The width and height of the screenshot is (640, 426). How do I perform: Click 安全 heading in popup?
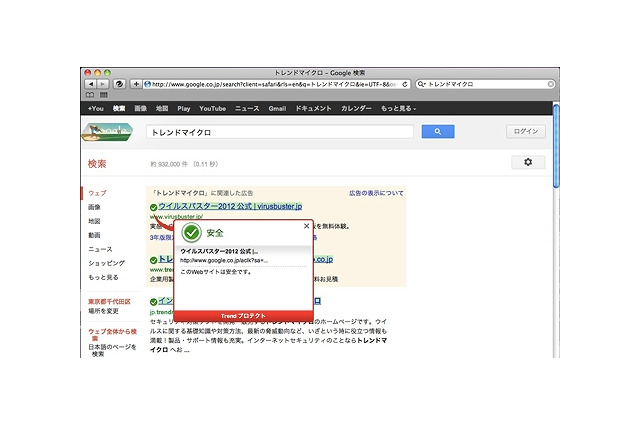point(215,233)
